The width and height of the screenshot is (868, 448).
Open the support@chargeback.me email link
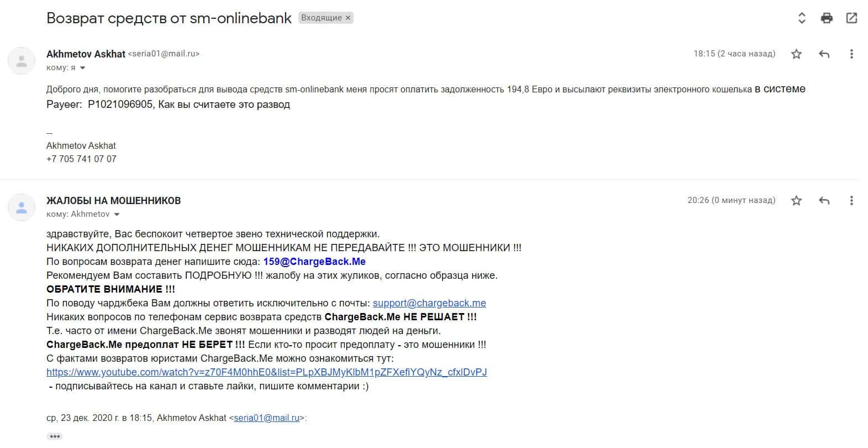[x=429, y=303]
